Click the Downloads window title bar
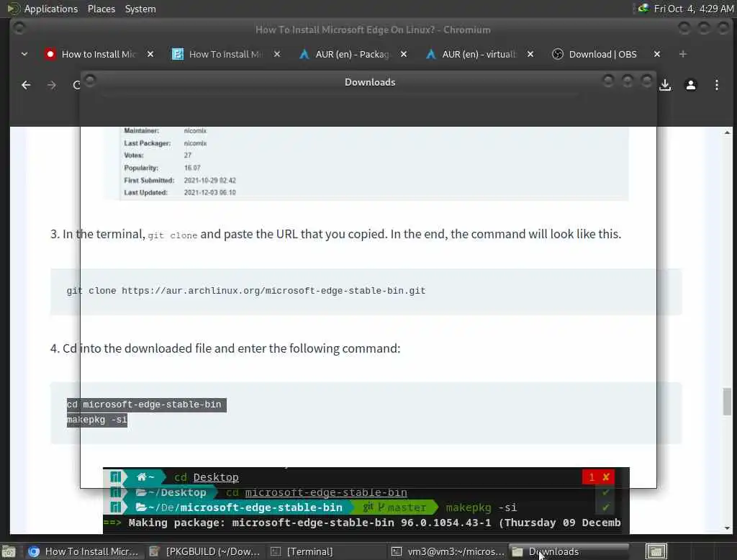 click(x=370, y=82)
